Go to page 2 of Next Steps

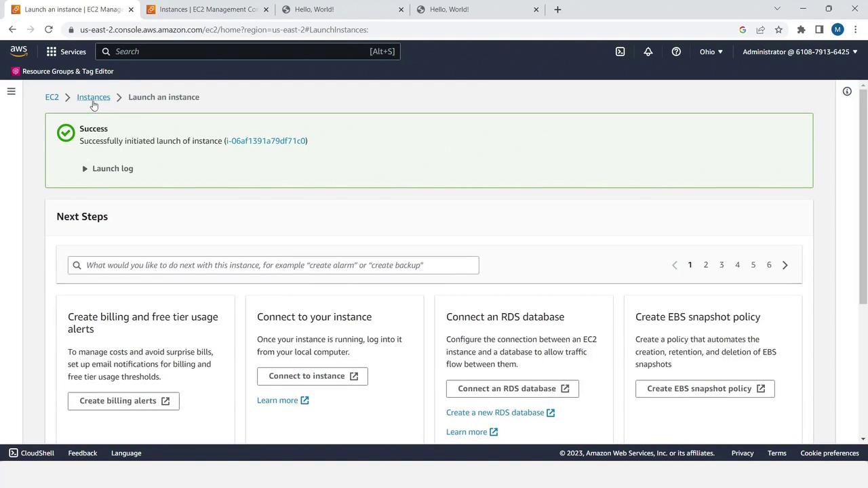[x=706, y=265]
